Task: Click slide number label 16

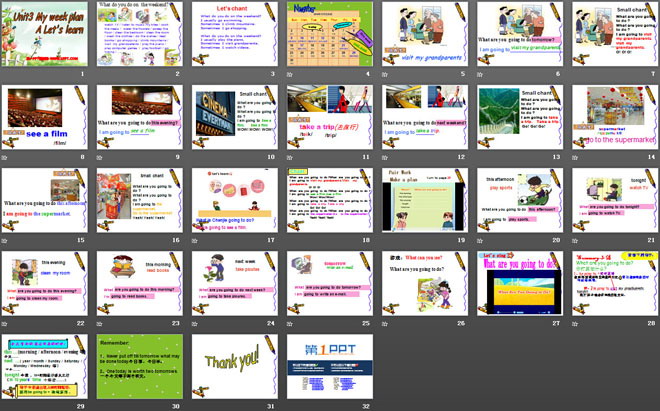Action: tap(176, 240)
